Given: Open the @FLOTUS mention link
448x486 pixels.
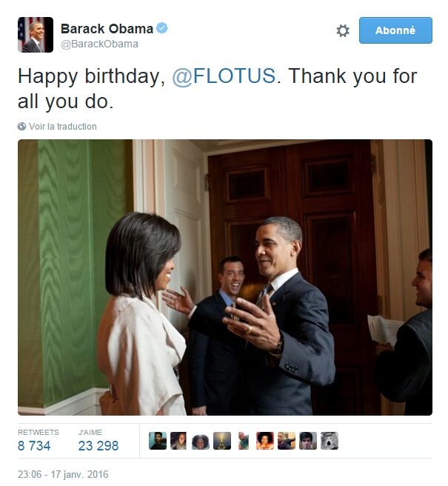Looking at the screenshot, I should pos(224,76).
